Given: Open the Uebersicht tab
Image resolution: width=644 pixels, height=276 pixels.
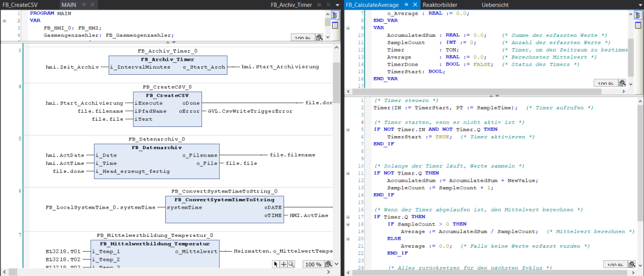Looking at the screenshot, I should (x=495, y=5).
